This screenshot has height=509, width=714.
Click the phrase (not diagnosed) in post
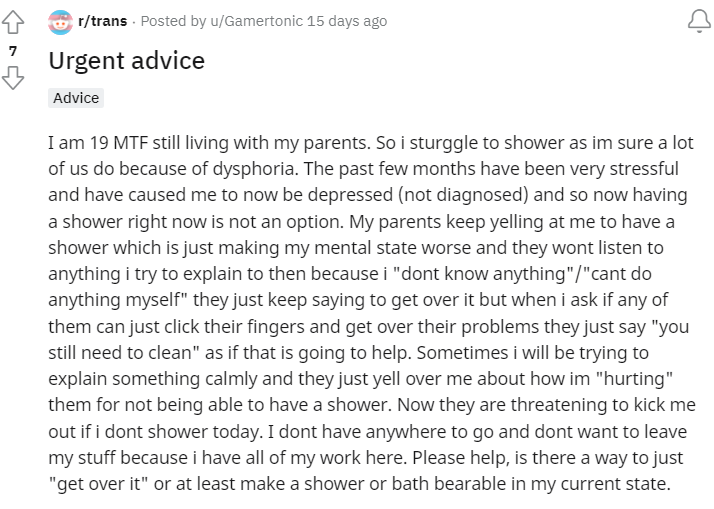(464, 195)
